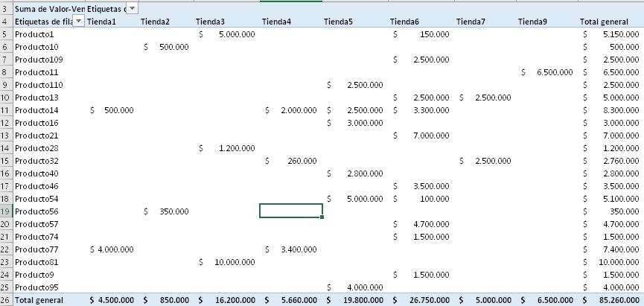Click the Tienda1 column label
Screen dimensions: 644x306
pos(102,22)
